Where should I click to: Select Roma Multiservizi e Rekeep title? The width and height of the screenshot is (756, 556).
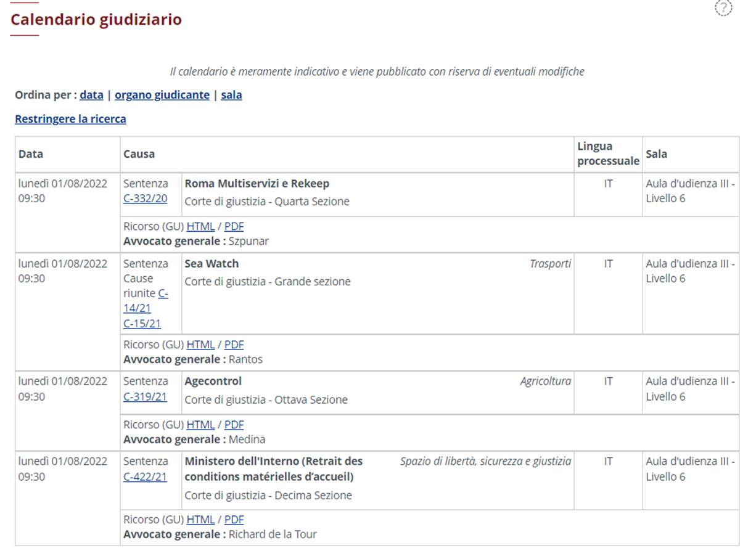click(257, 183)
